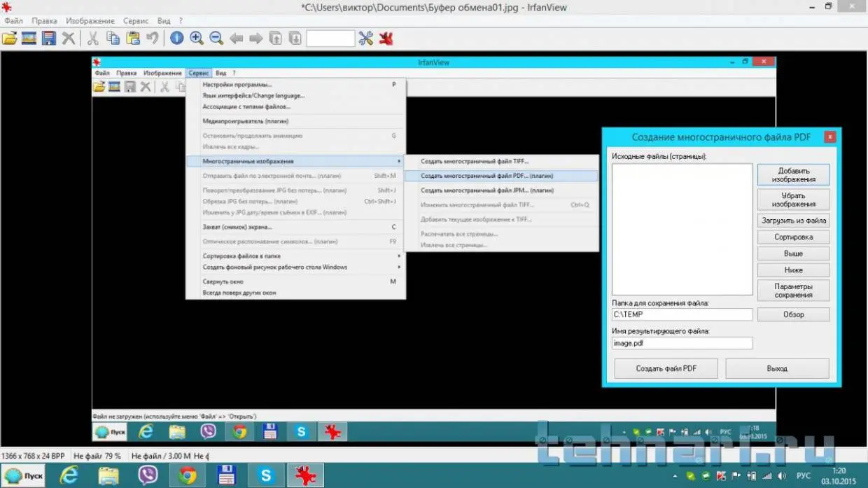Viewport: 868px width, 488px height.
Task: Zoom out with the minus magnifier icon
Action: (216, 38)
